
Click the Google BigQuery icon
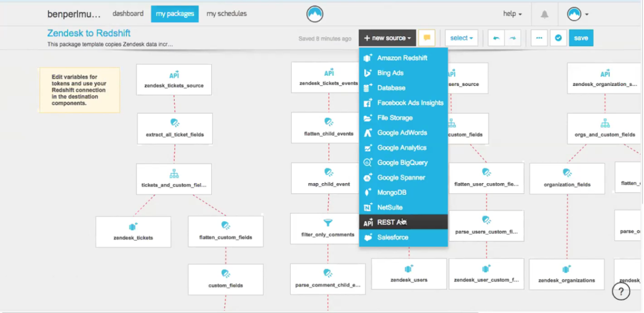click(368, 163)
